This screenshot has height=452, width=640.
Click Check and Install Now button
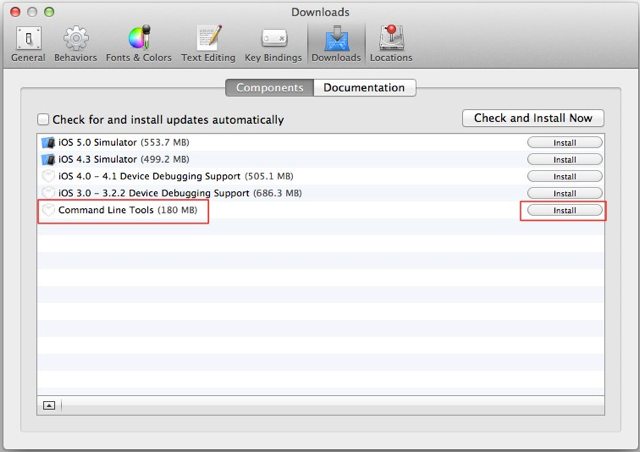point(532,118)
